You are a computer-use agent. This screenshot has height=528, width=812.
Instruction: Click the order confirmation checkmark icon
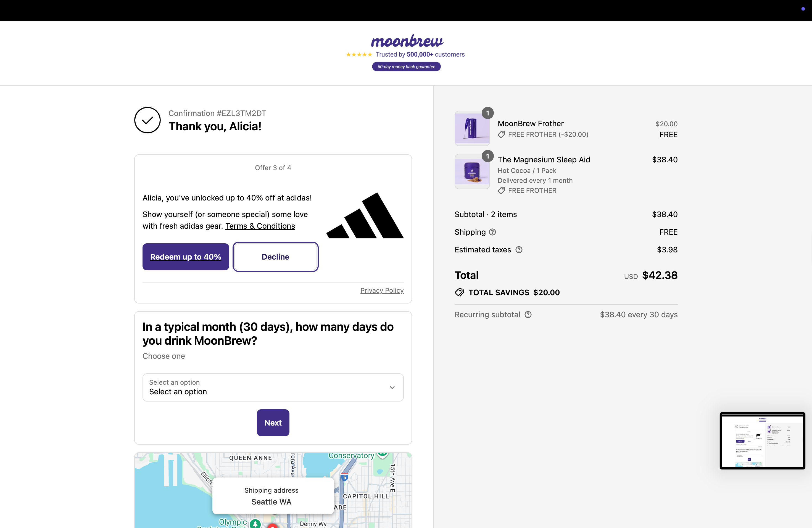click(147, 120)
